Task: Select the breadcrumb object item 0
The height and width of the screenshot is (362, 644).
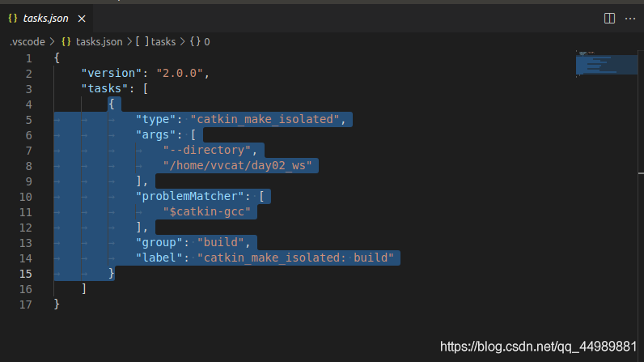Action: (x=200, y=42)
